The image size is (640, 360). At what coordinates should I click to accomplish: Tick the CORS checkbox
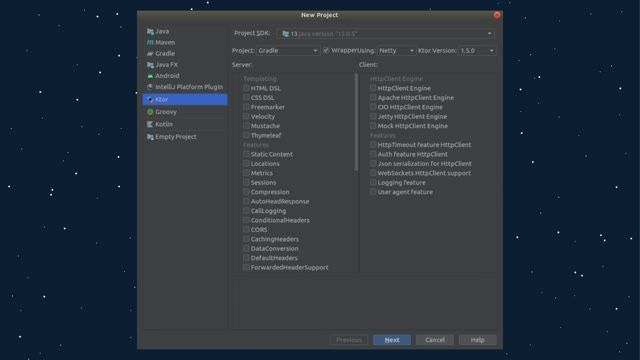coord(246,229)
